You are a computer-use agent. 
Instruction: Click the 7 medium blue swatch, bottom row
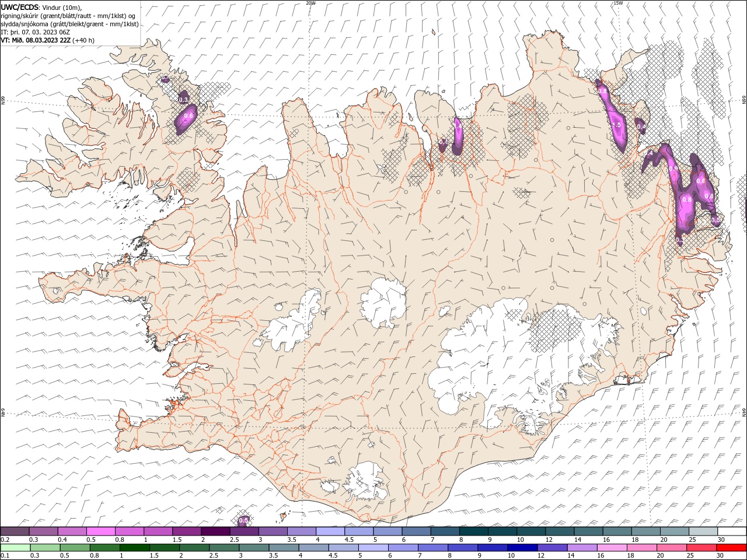coord(432,548)
